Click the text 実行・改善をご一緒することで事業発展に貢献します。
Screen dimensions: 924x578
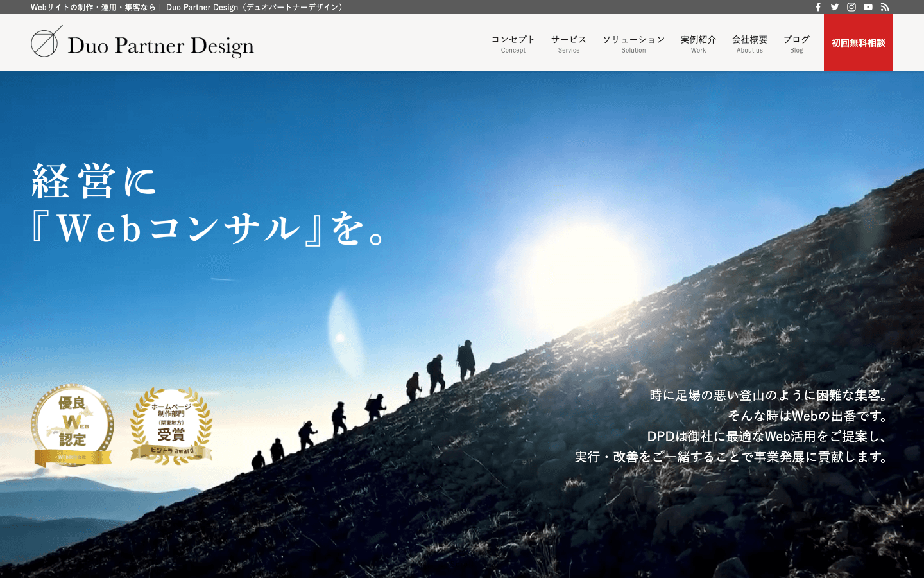(733, 457)
